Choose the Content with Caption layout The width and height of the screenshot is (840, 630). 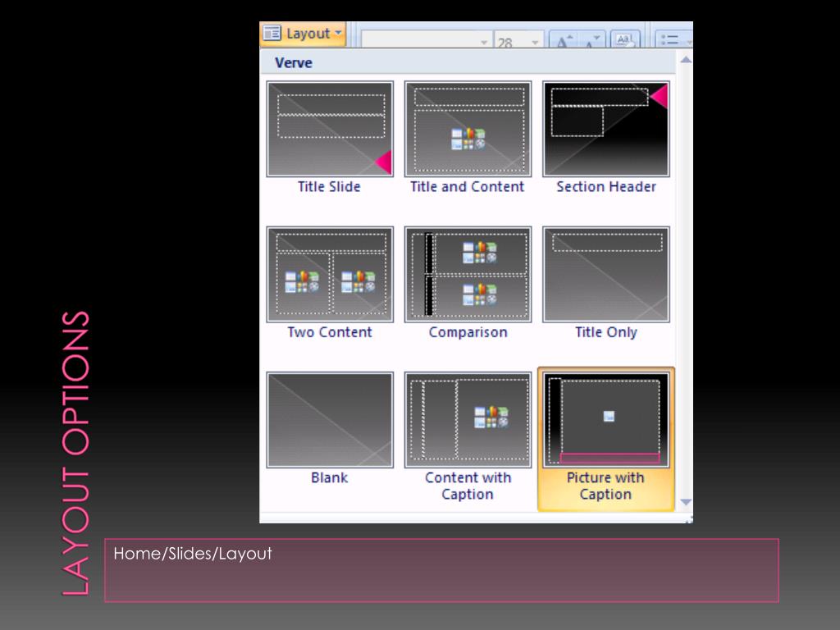(468, 420)
